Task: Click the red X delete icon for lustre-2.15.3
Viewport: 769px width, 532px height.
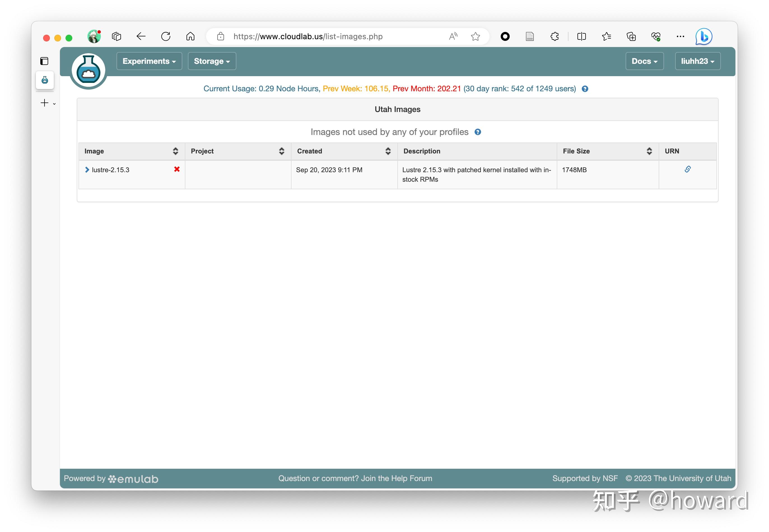Action: [x=177, y=169]
